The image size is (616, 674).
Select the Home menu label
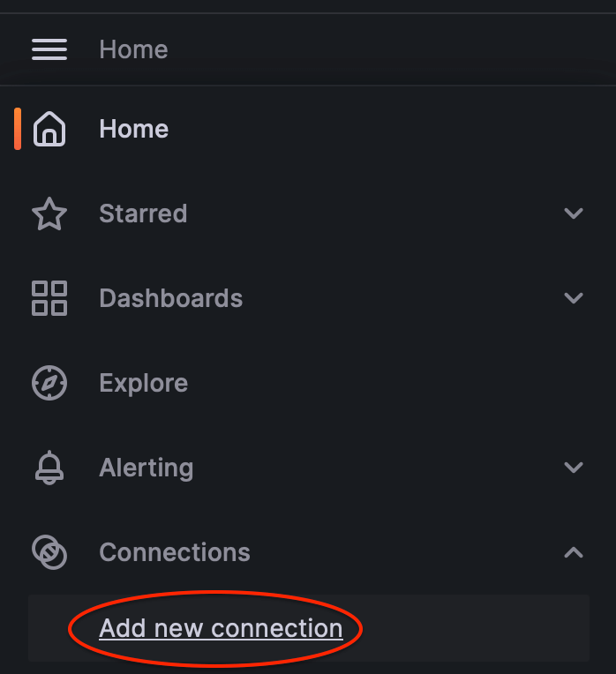pos(133,129)
